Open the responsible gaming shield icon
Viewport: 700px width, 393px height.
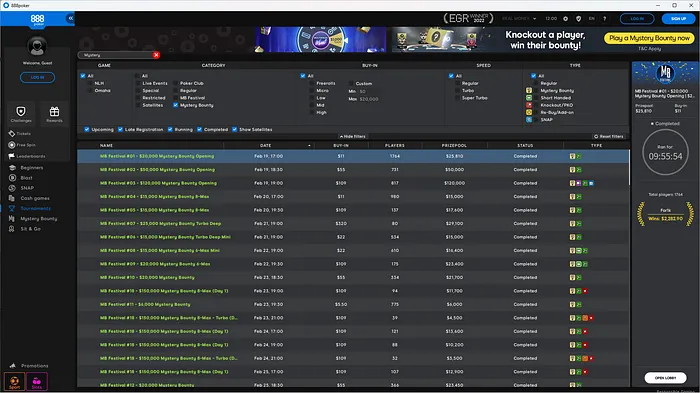(x=579, y=19)
